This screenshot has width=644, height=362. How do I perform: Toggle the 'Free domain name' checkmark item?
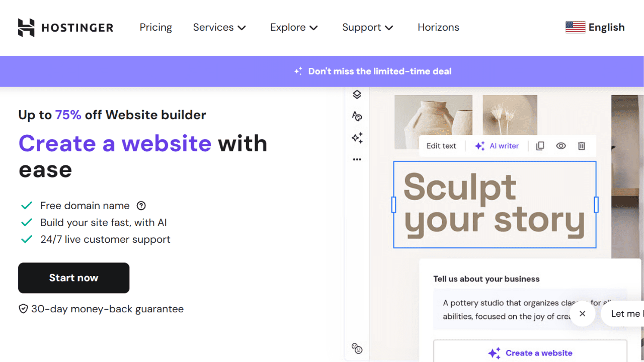pyautogui.click(x=27, y=205)
